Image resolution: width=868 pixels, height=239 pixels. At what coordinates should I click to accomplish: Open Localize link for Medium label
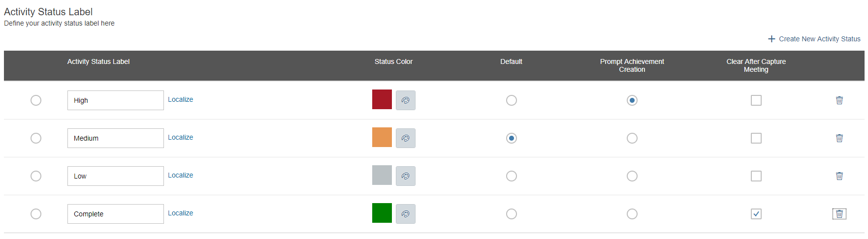[x=181, y=137]
